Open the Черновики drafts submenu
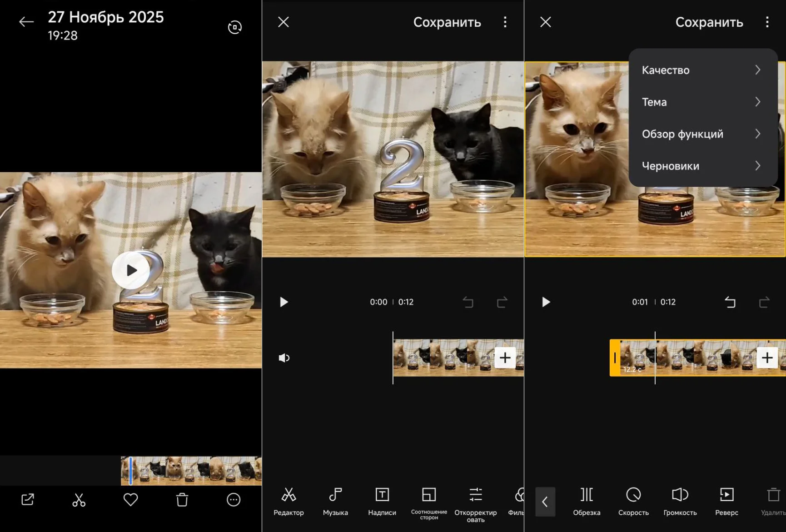This screenshot has height=532, width=786. 702,166
